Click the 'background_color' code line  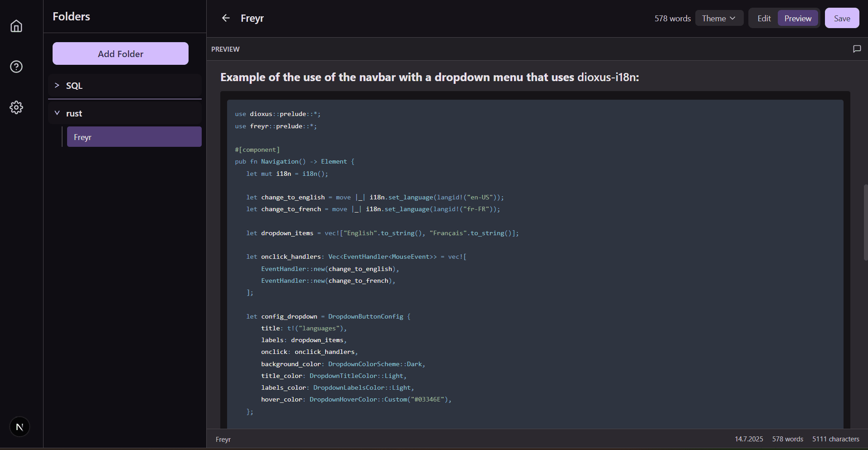[x=343, y=364]
